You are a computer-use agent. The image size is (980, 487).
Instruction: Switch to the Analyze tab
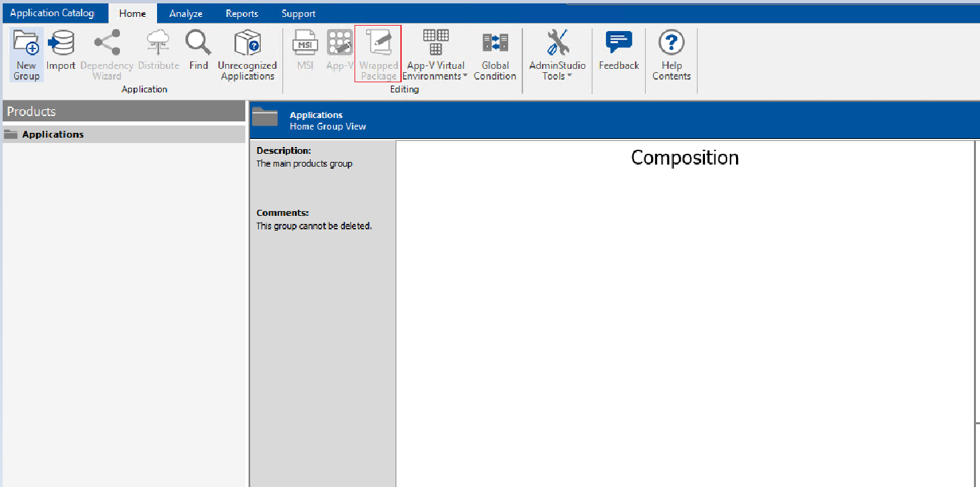tap(186, 13)
